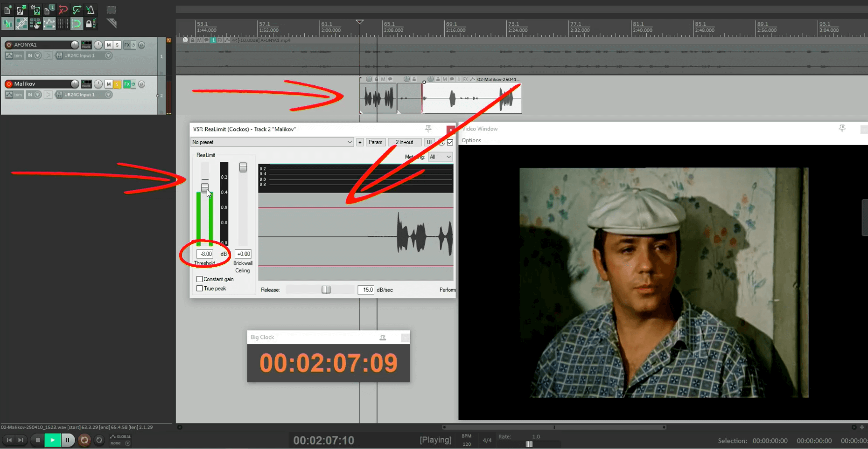Click the Release slider handle

(326, 290)
